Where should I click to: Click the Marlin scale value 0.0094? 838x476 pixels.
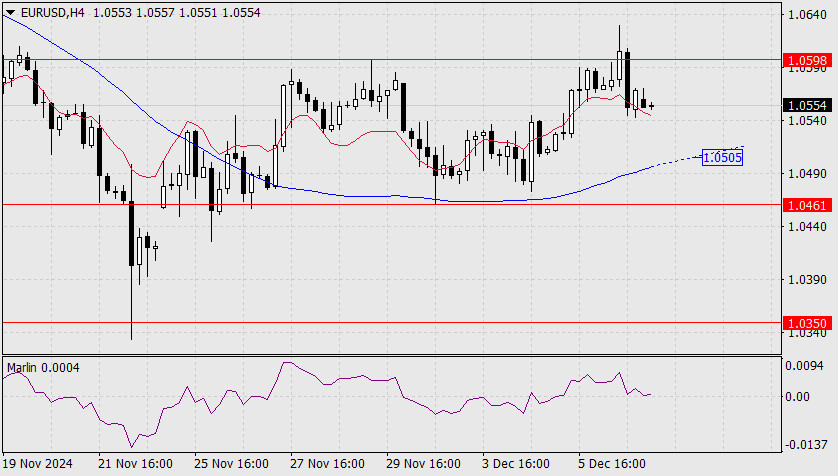coord(804,365)
